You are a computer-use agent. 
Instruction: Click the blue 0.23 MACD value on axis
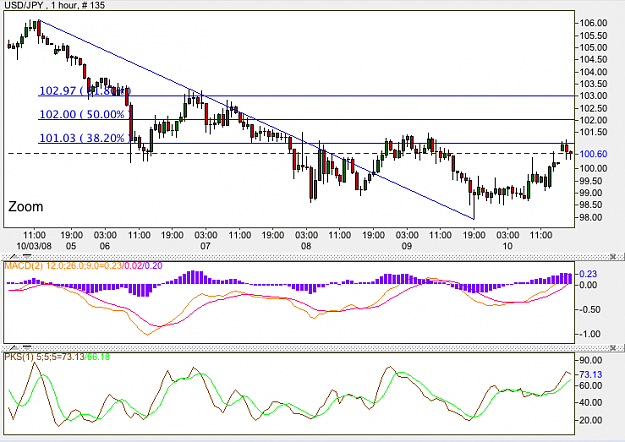[588, 274]
